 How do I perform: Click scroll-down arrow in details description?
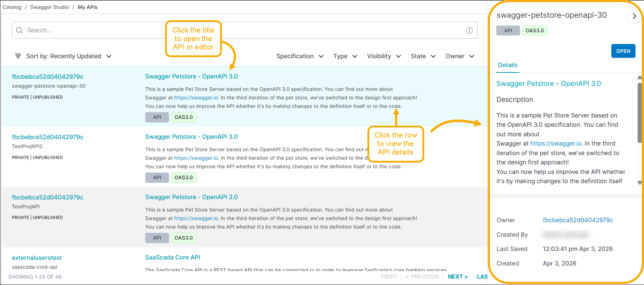click(639, 183)
